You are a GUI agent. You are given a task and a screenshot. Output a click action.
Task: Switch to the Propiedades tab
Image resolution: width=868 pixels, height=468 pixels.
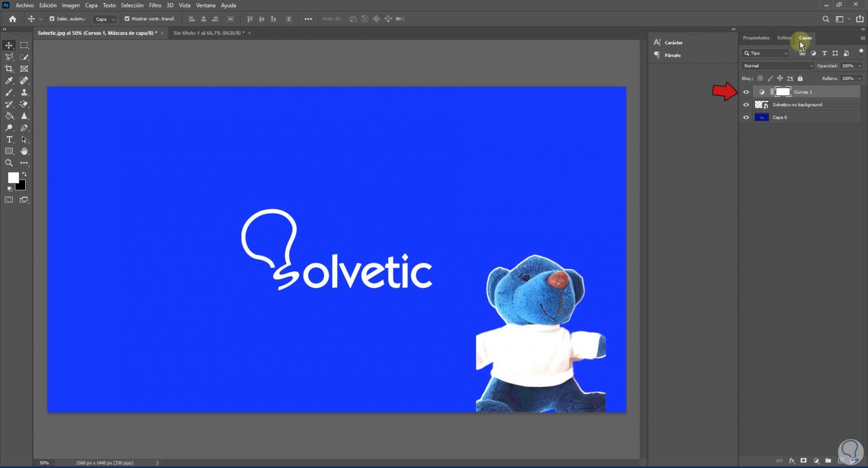click(756, 38)
